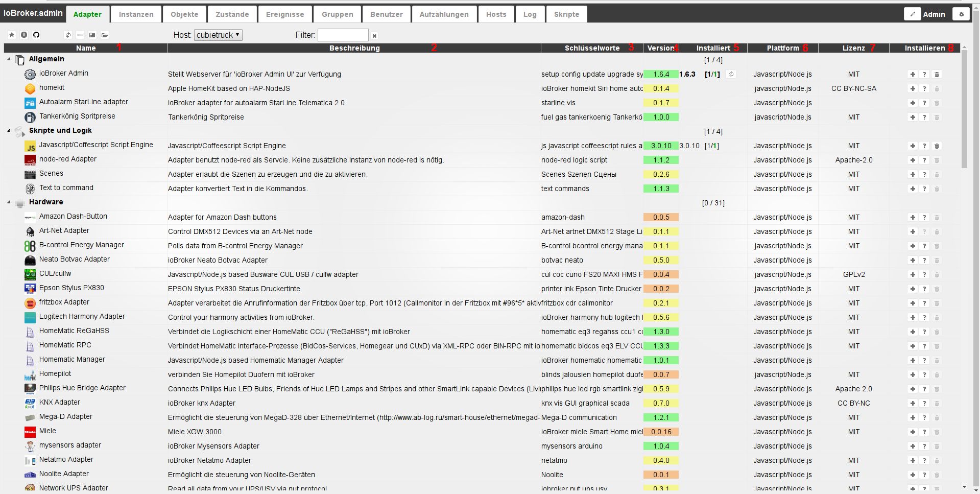The image size is (980, 494).
Task: Open help for Netatmo Adapter
Action: point(924,460)
